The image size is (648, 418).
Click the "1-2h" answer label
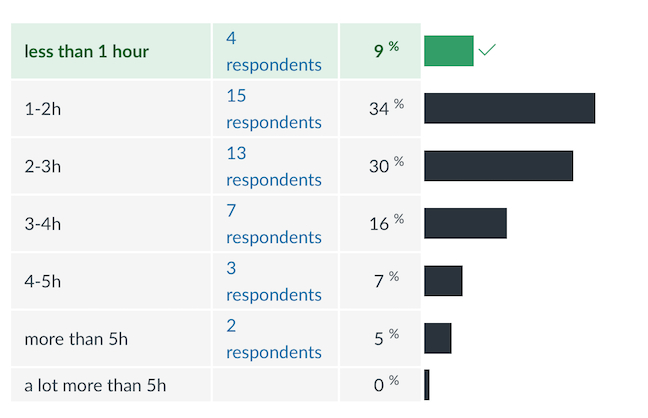pos(43,109)
